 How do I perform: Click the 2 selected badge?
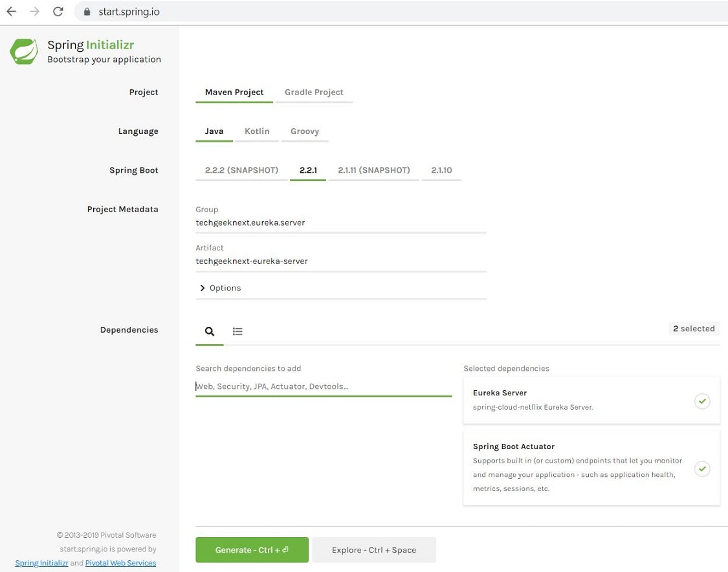tap(694, 329)
